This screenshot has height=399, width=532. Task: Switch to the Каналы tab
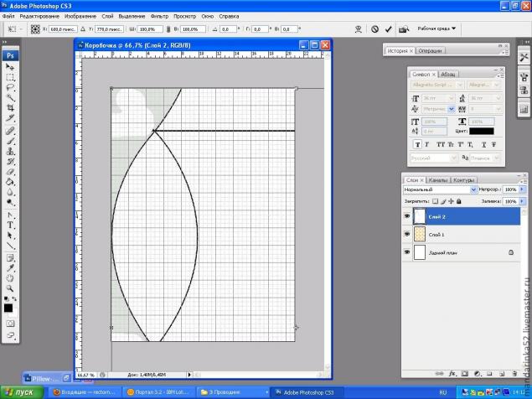[x=437, y=179]
